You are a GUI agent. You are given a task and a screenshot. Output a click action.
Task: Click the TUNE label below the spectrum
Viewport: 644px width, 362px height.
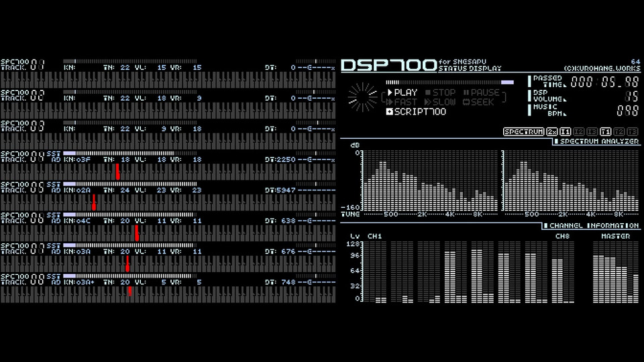pos(350,215)
